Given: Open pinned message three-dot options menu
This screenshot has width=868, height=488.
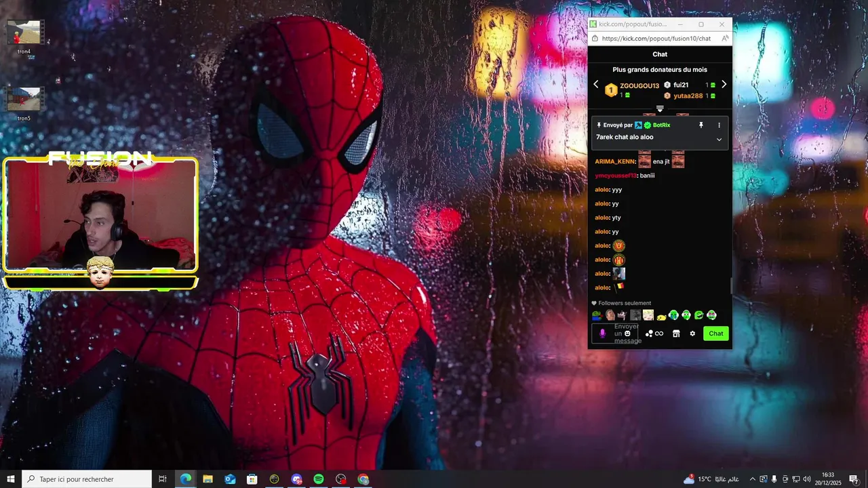Looking at the screenshot, I should (719, 125).
